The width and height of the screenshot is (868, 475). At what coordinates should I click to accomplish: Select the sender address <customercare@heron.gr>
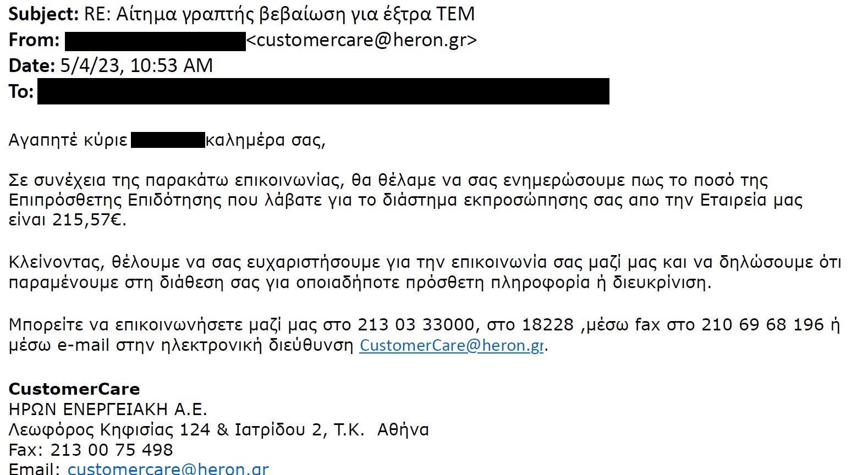[x=361, y=40]
